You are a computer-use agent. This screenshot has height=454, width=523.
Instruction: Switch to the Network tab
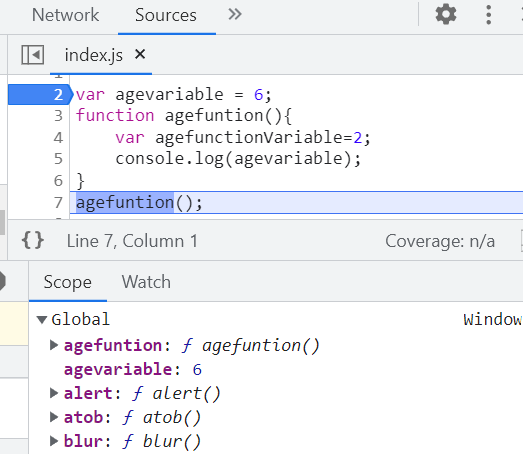click(65, 15)
